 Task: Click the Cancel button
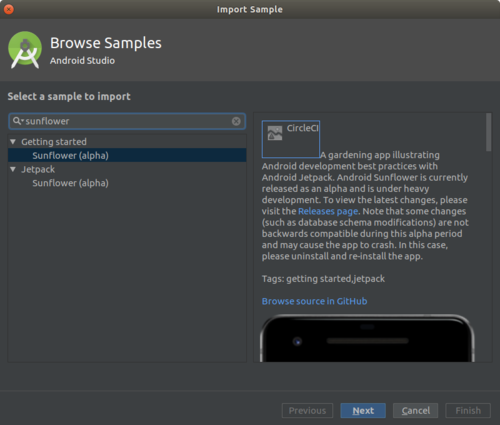(415, 411)
